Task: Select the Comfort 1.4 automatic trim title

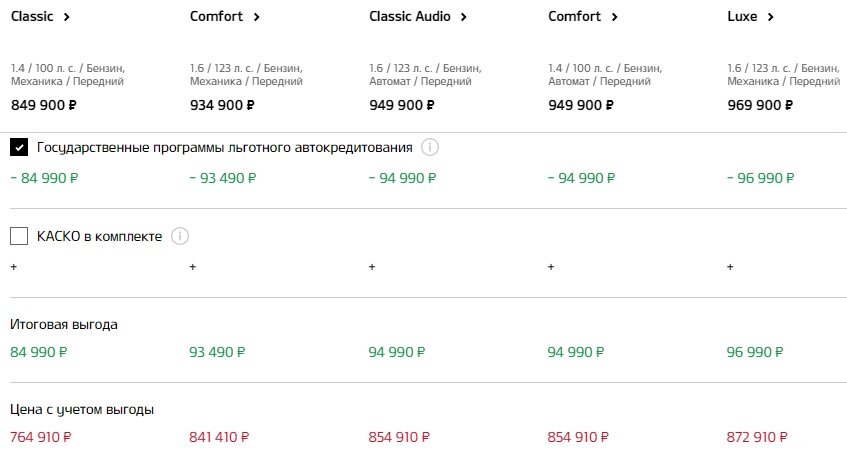Action: (x=574, y=16)
